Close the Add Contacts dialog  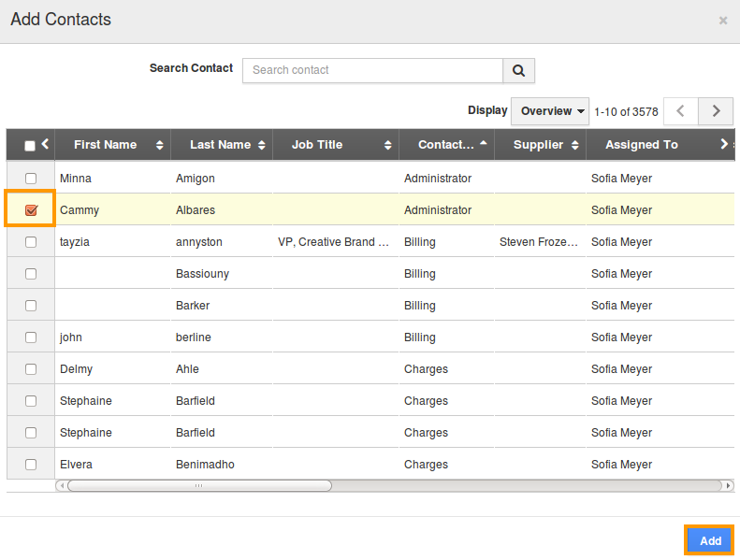click(x=722, y=20)
